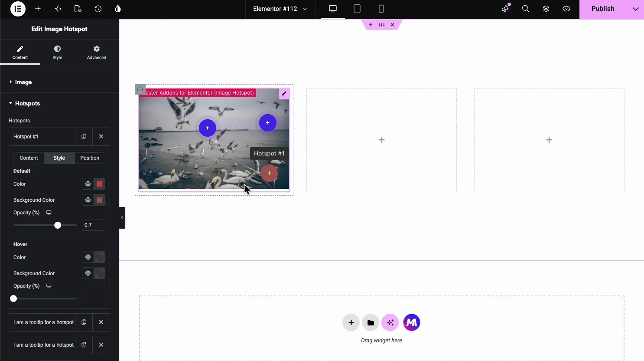Viewport: 644px width, 361px height.
Task: Click the red hotspot marker on image
Action: [269, 173]
